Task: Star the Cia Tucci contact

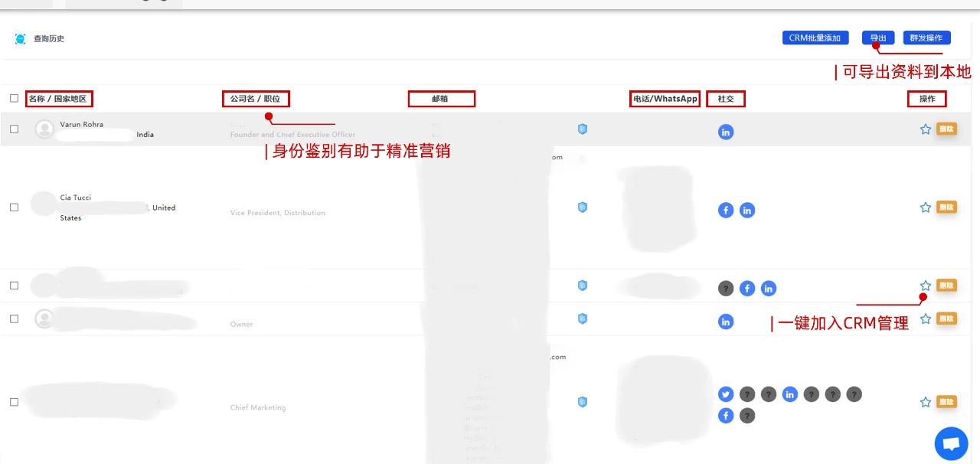Action: click(x=925, y=207)
